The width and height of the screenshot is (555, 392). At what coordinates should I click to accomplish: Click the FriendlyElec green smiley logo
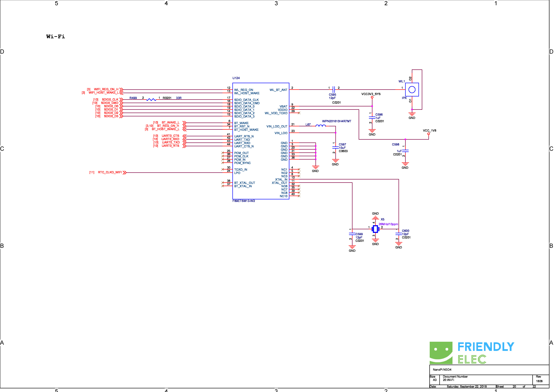click(441, 353)
